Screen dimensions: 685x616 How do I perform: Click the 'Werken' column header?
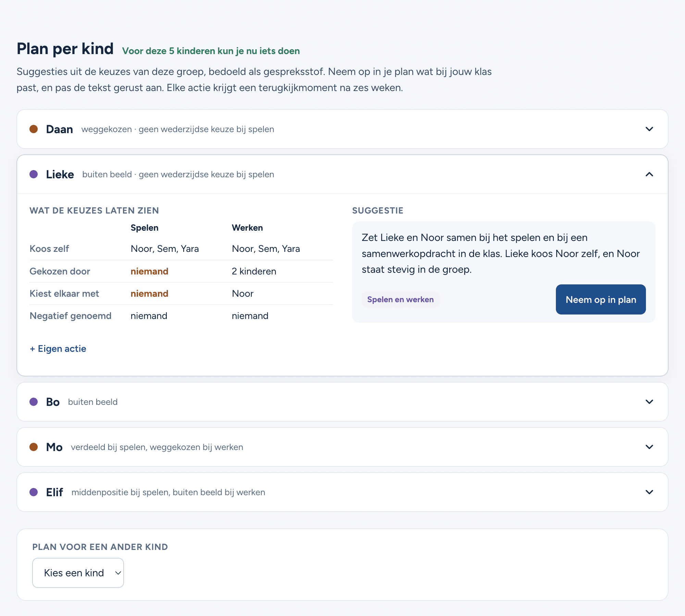(247, 228)
